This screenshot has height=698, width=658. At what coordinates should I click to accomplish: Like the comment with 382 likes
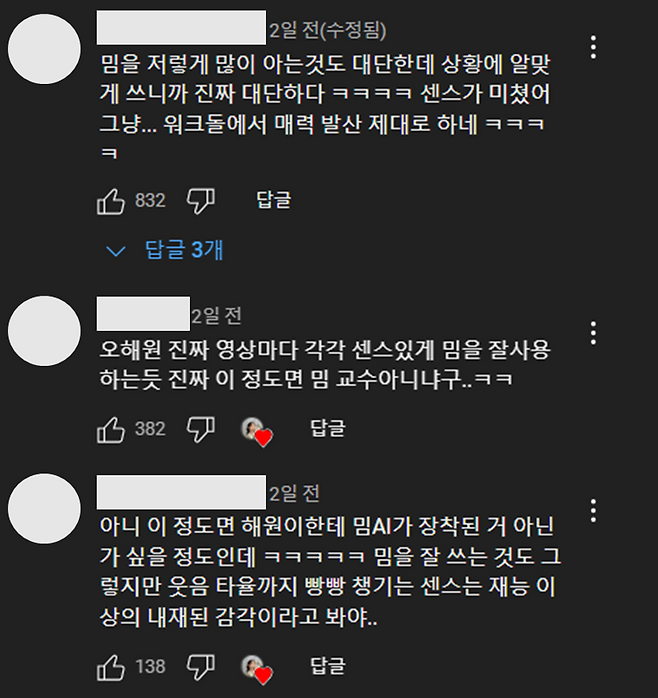(110, 430)
